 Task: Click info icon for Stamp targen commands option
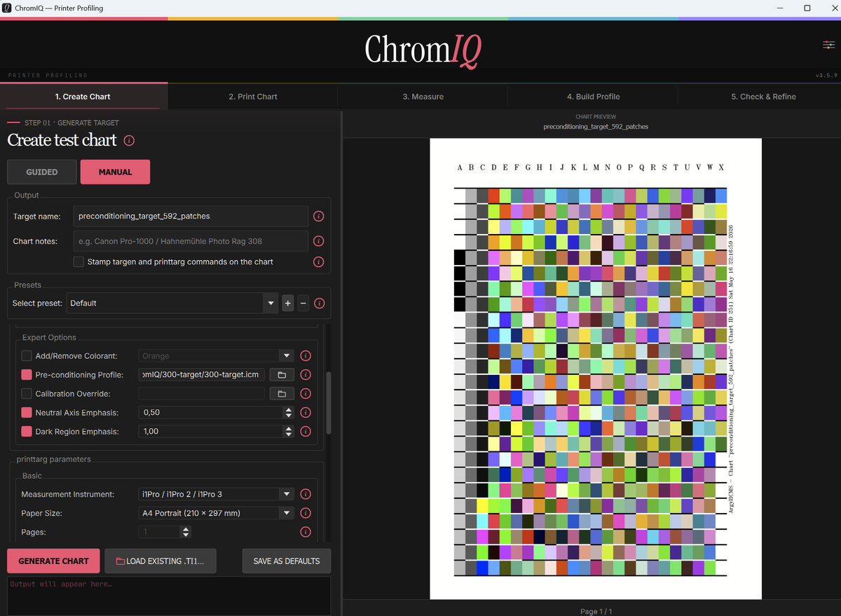click(x=318, y=261)
